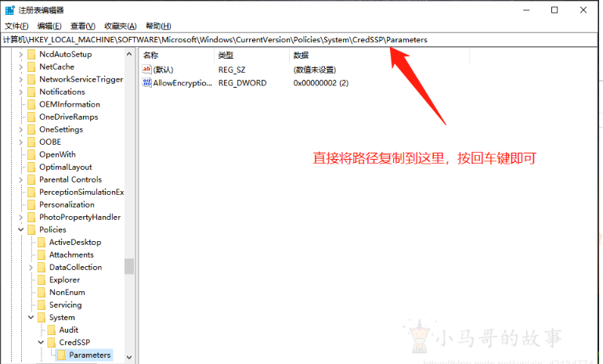Click the Registry Editor title bar icon

(x=9, y=10)
